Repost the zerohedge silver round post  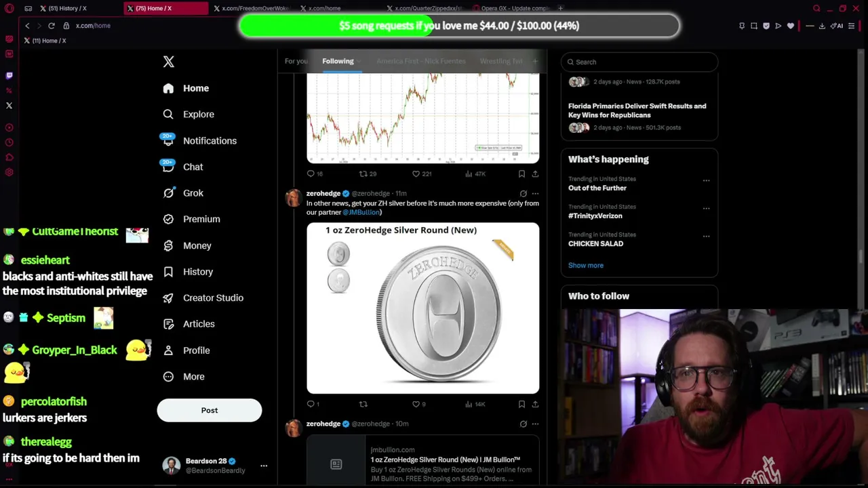(x=363, y=404)
